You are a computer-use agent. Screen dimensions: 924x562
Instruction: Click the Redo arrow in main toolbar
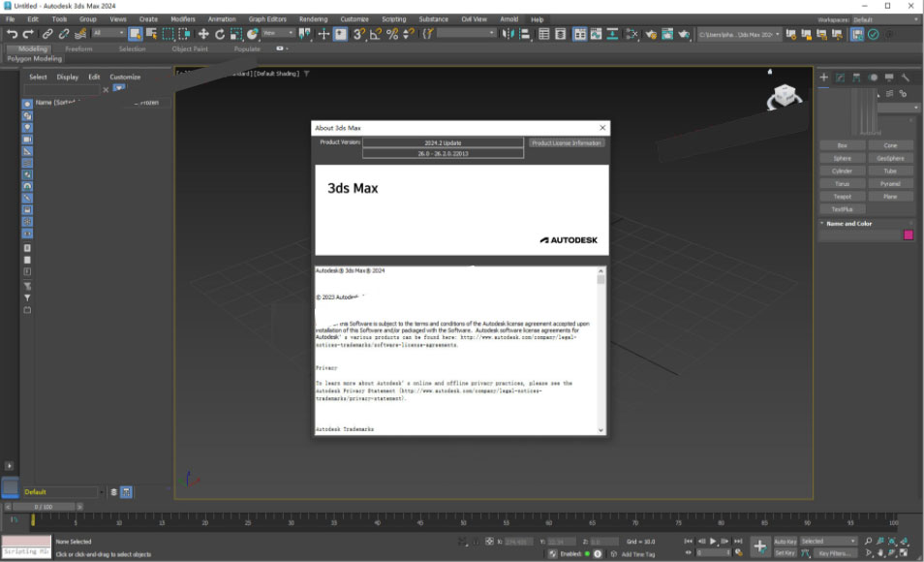pos(28,34)
